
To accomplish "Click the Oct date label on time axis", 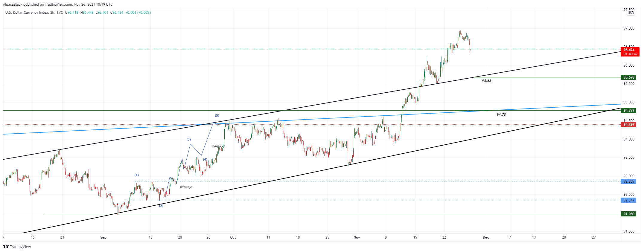I will [x=233, y=237].
